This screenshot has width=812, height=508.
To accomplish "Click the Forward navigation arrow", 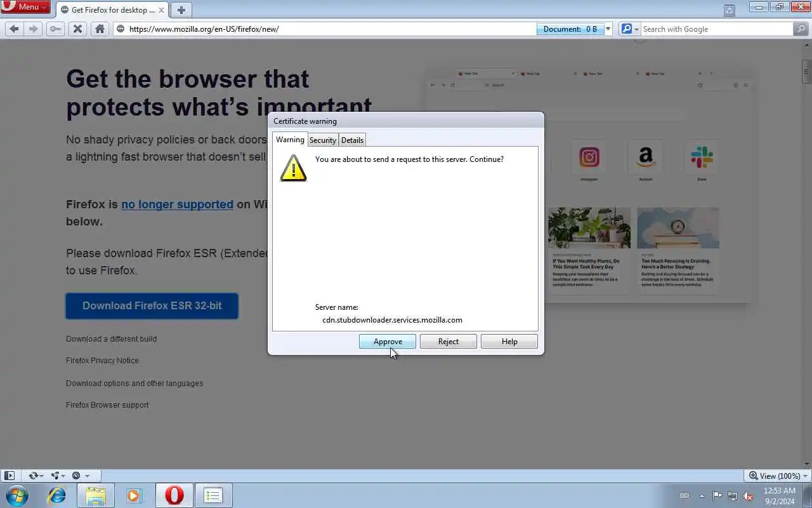I will click(34, 29).
